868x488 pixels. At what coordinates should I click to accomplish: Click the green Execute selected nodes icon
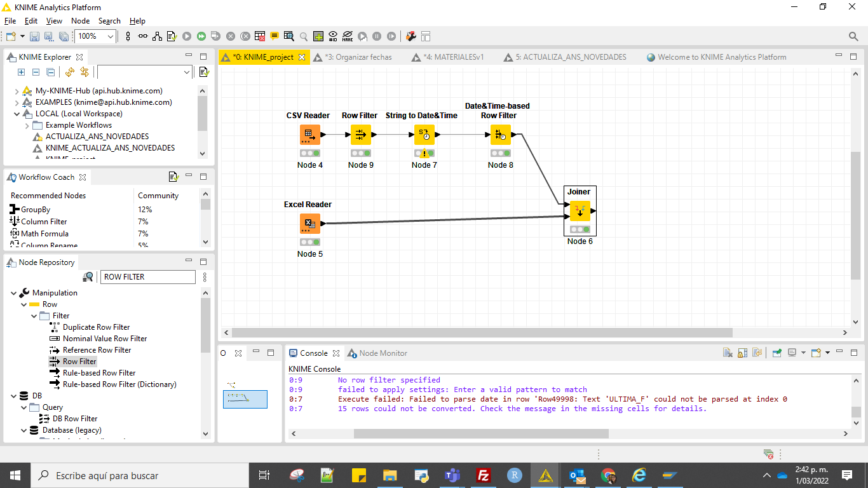click(187, 37)
